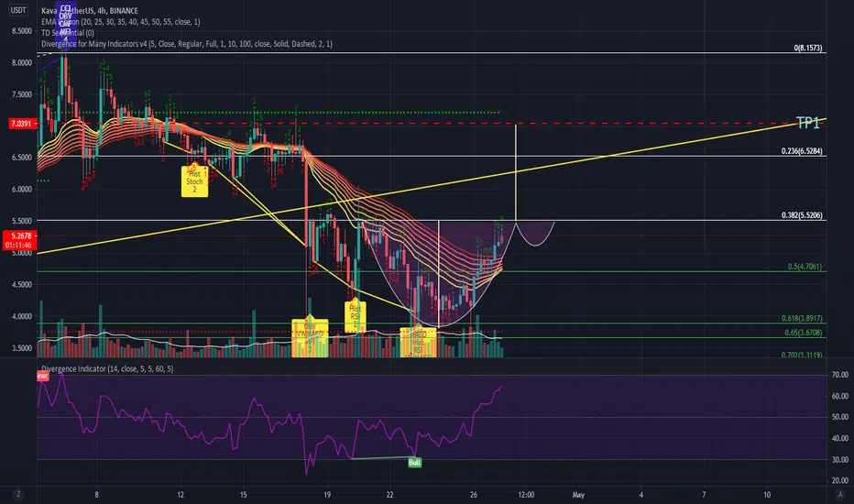The width and height of the screenshot is (854, 504).
Task: Click date 19 on time axis
Action: click(x=327, y=495)
